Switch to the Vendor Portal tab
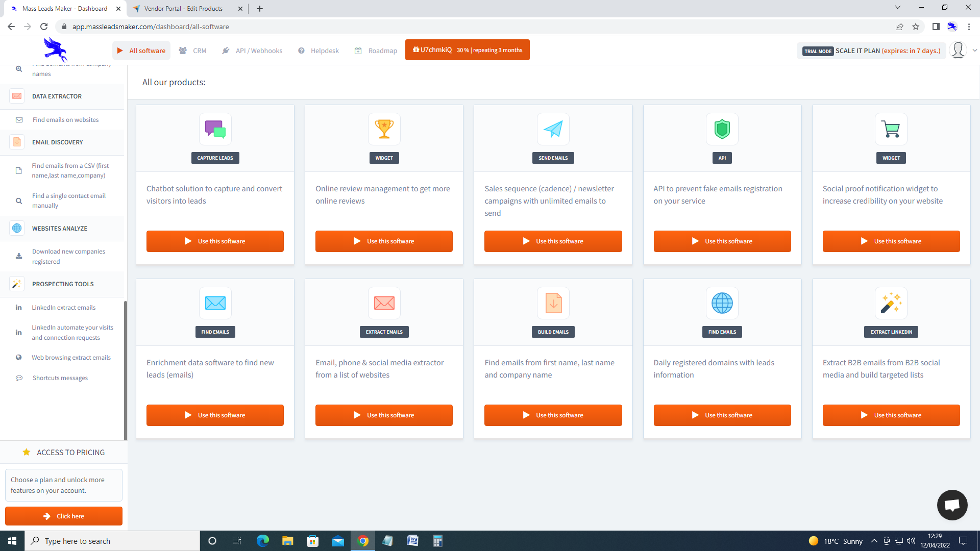The image size is (980, 551). tap(181, 9)
